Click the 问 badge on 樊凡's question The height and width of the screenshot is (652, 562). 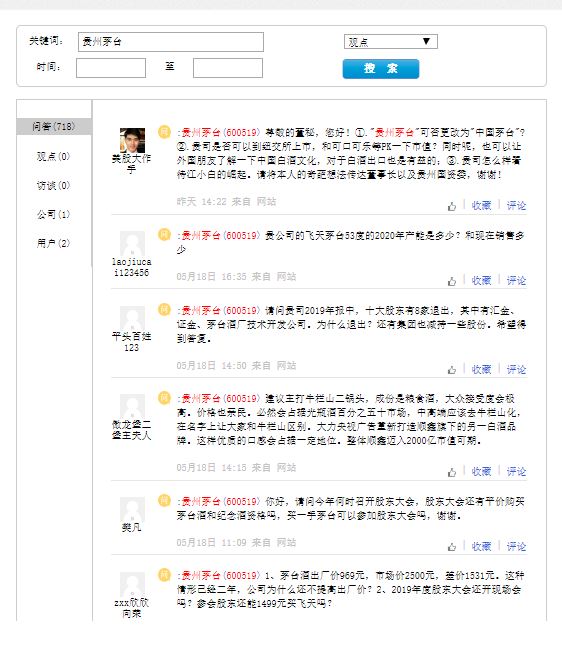(165, 500)
